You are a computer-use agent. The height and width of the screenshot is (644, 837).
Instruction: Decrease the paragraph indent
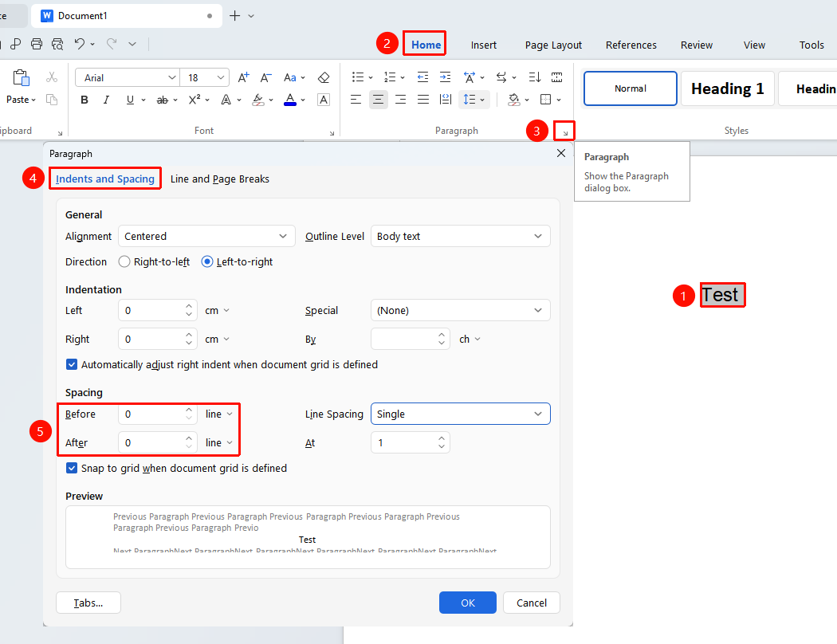coord(422,77)
